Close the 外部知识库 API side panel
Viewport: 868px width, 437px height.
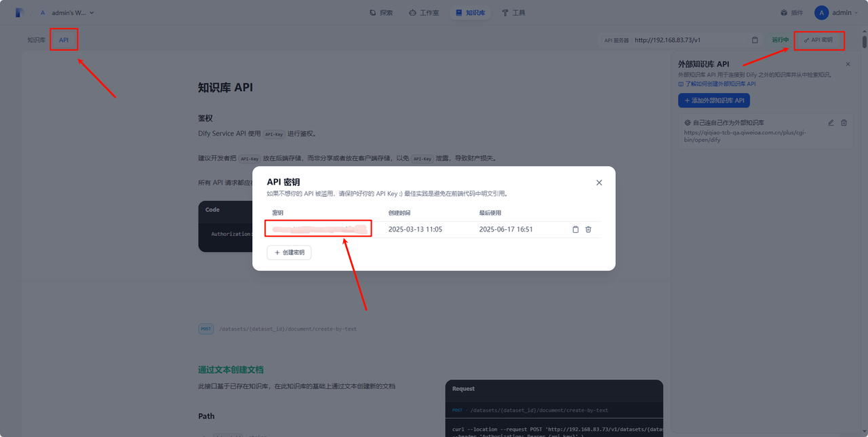pyautogui.click(x=848, y=64)
